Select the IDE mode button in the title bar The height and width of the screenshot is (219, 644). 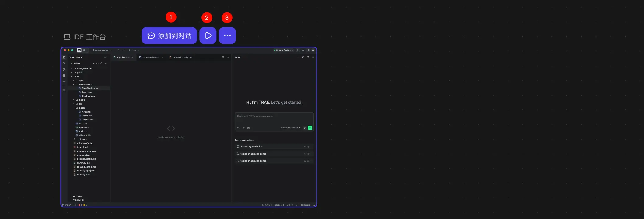click(82, 50)
